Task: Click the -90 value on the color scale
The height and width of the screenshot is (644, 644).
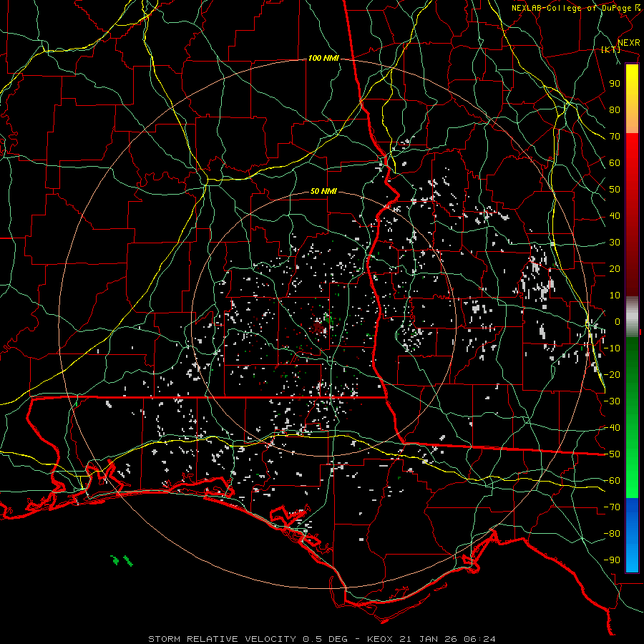Action: 612,560
